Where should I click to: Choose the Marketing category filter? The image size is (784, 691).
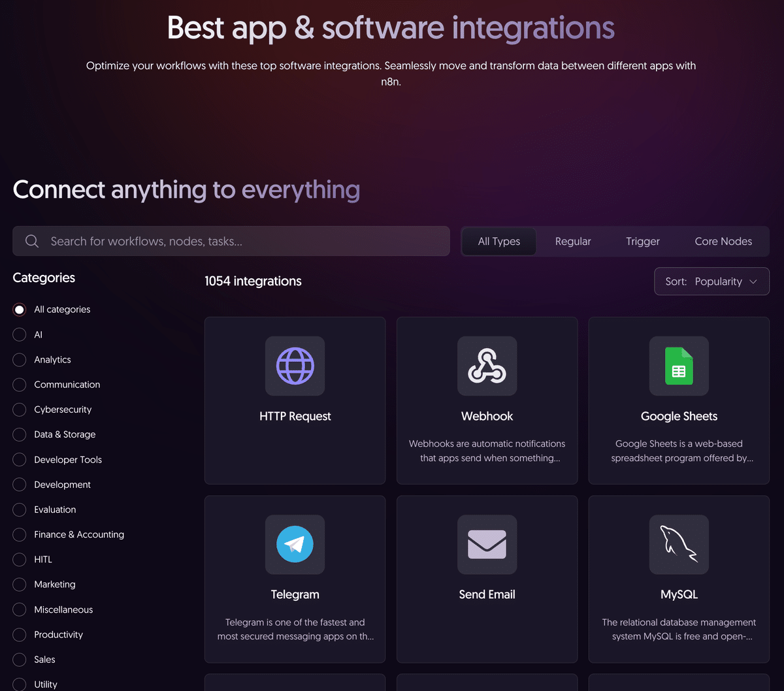[19, 584]
